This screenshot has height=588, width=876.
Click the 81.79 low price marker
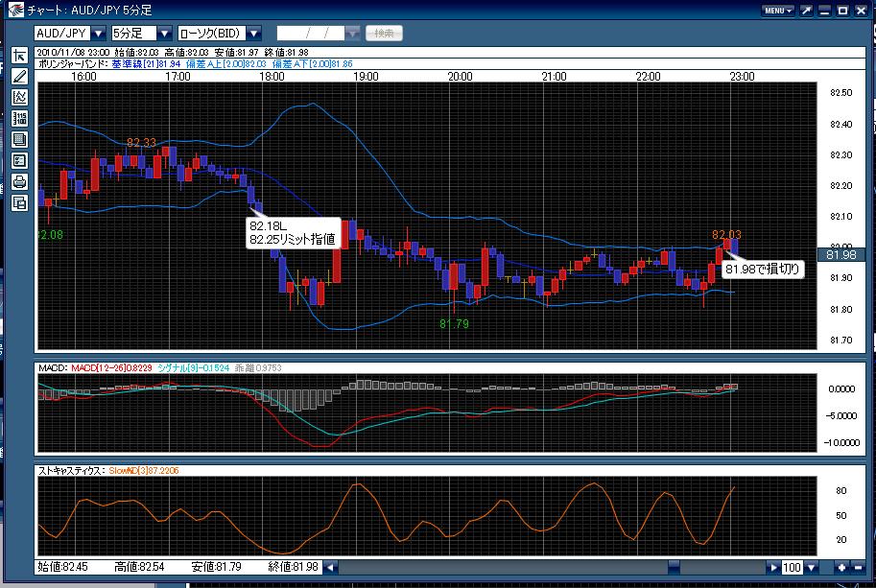click(454, 324)
